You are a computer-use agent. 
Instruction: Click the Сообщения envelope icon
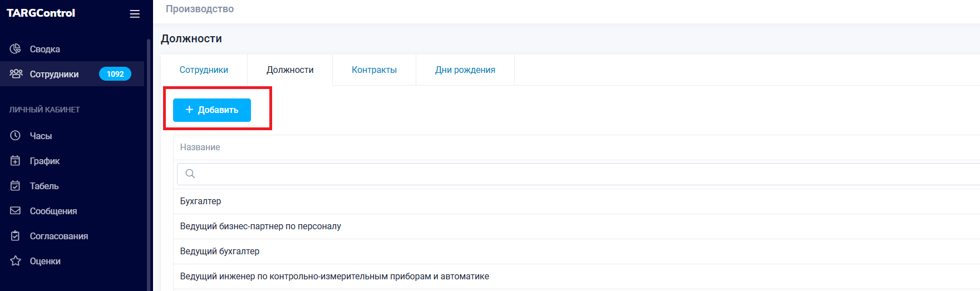(16, 211)
